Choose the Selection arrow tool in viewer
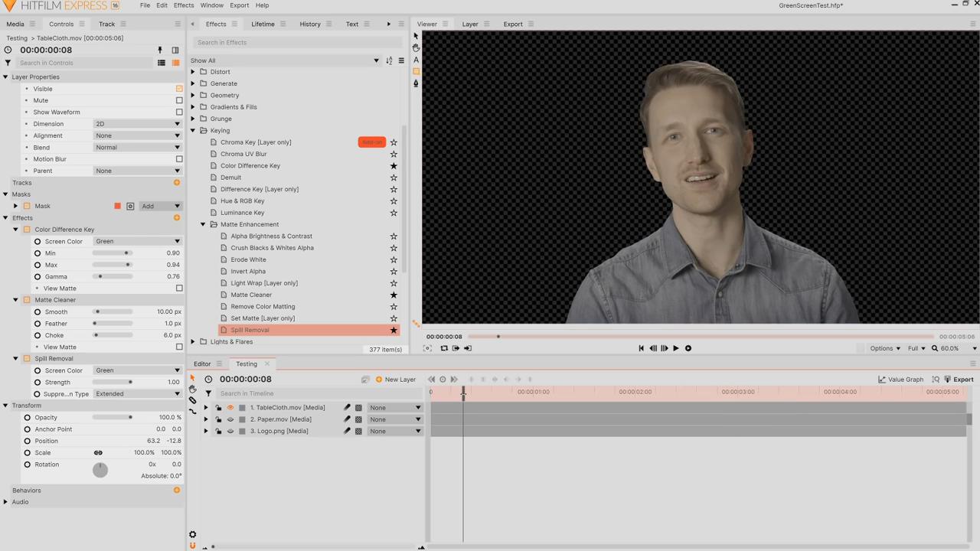The height and width of the screenshot is (551, 980). [416, 36]
